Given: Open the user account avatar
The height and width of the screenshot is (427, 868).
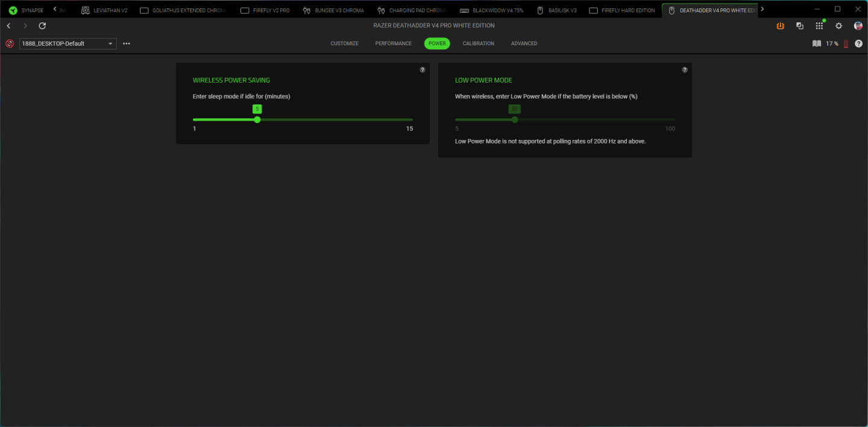Looking at the screenshot, I should [x=858, y=26].
